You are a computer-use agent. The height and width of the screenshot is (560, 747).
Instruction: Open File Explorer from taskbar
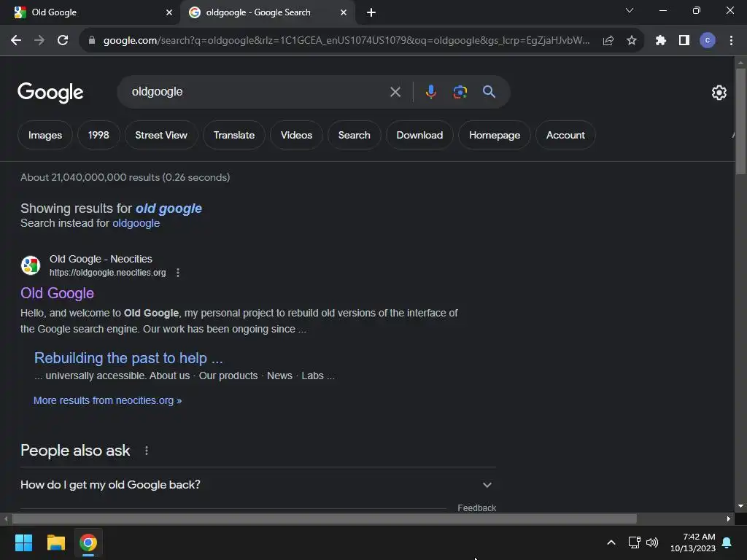(x=55, y=542)
